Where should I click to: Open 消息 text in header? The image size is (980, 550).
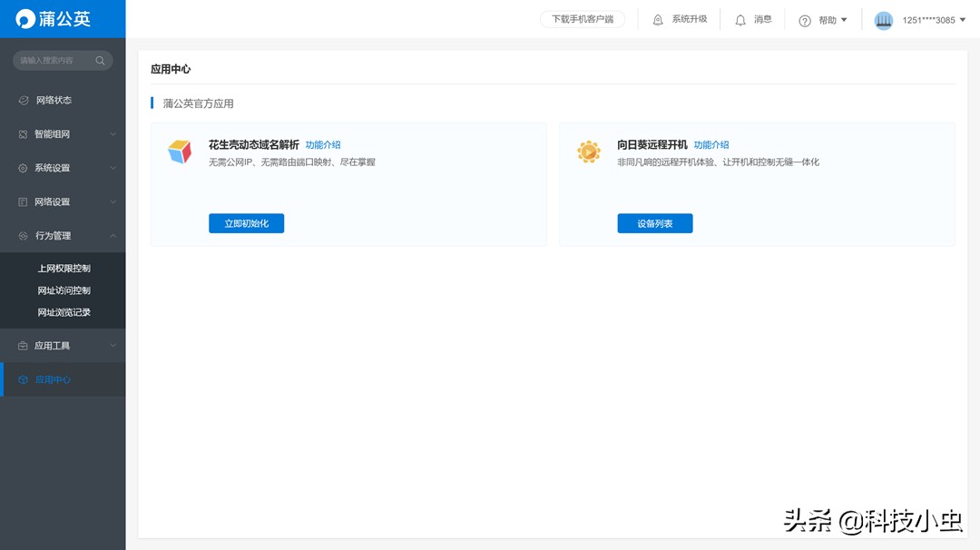(x=762, y=19)
